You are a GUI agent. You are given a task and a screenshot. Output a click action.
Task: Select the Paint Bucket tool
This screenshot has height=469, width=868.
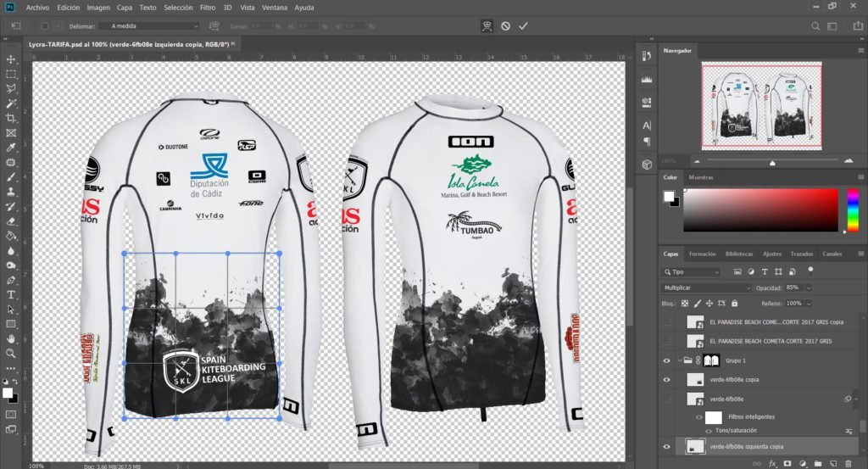click(x=10, y=236)
